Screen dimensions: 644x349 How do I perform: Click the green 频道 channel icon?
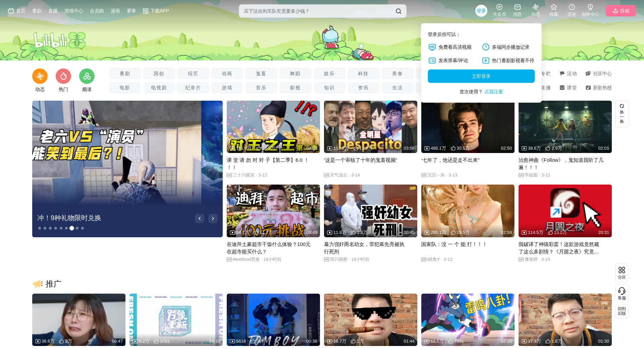click(x=87, y=76)
